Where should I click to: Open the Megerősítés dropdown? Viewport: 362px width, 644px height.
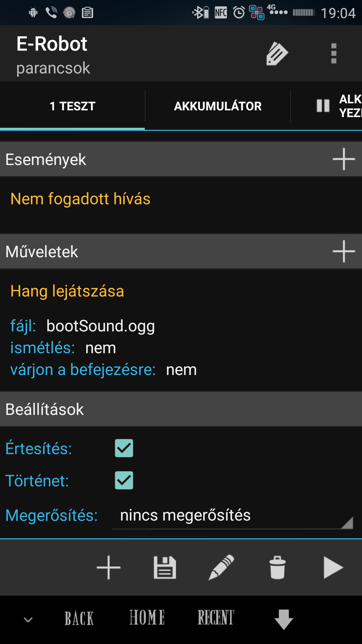coord(232,516)
